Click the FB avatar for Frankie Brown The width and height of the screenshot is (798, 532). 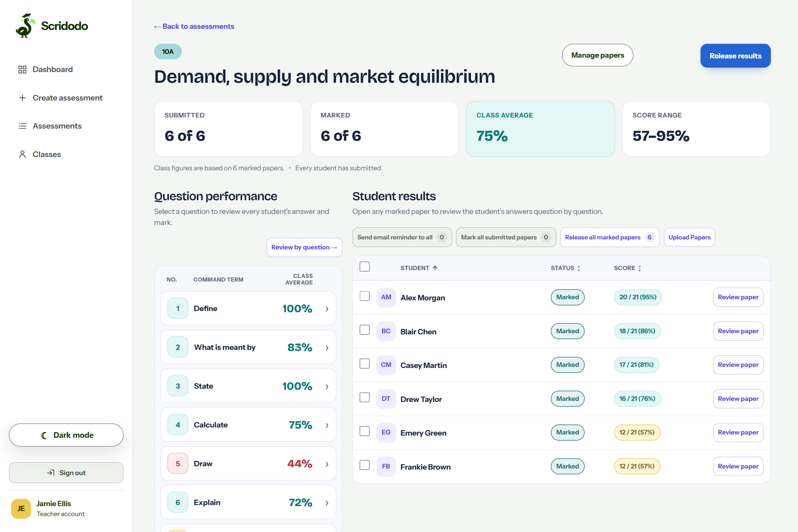pos(386,467)
